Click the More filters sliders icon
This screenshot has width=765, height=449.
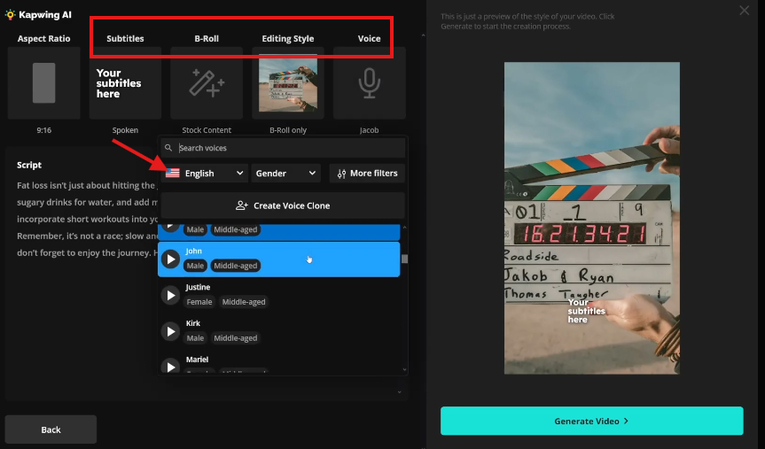pos(342,174)
